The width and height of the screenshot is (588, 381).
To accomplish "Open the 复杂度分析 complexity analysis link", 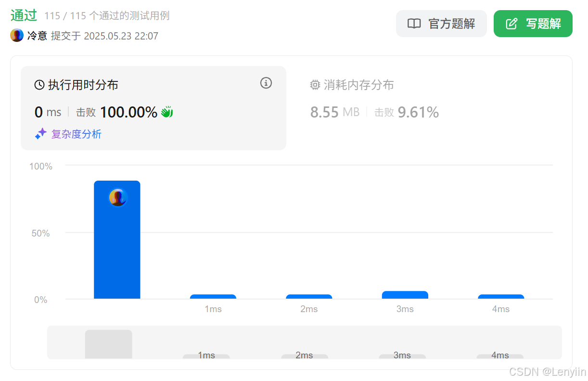I will (x=77, y=134).
